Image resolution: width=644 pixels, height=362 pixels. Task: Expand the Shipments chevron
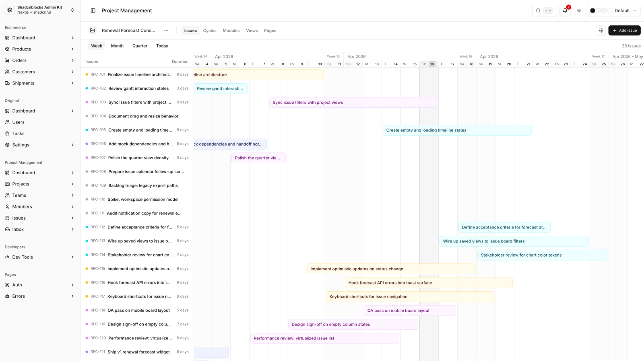pyautogui.click(x=72, y=83)
